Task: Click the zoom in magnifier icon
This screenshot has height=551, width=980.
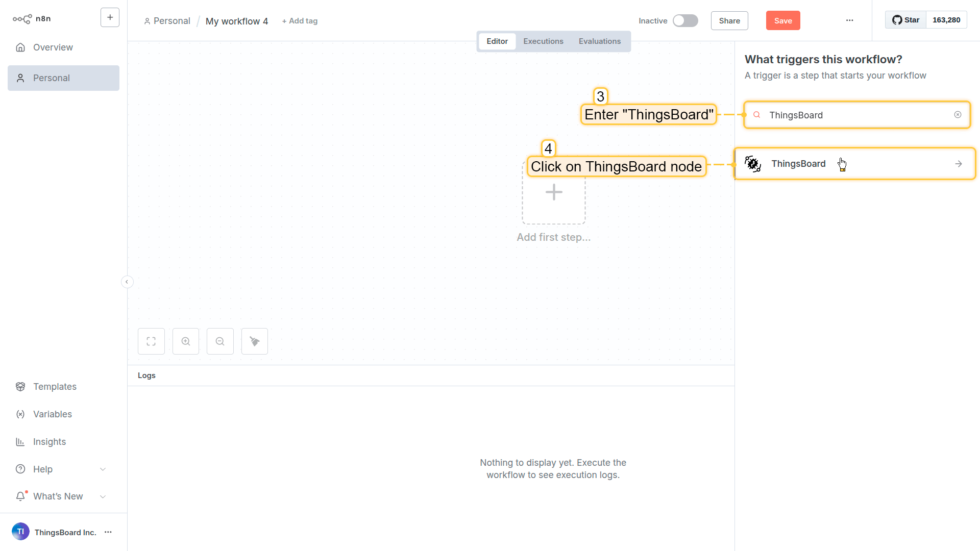Action: point(186,341)
